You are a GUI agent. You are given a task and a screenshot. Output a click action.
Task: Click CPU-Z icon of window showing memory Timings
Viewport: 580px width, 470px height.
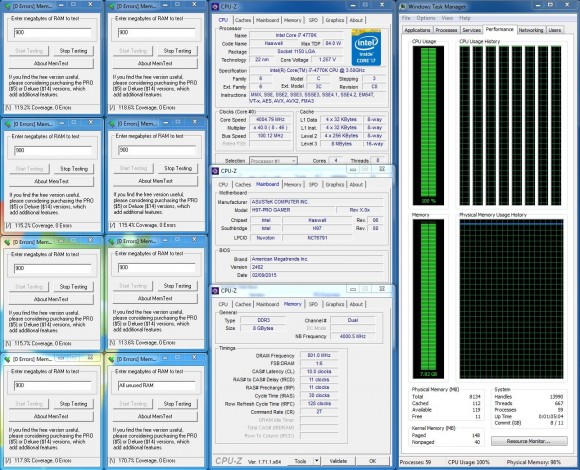click(x=215, y=291)
